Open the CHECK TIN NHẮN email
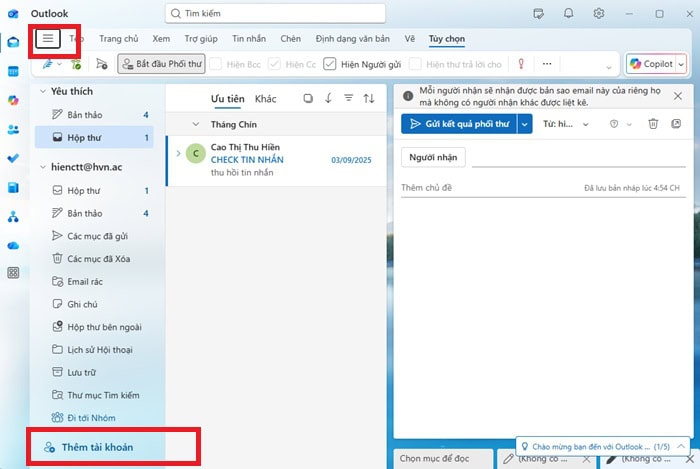 click(276, 160)
